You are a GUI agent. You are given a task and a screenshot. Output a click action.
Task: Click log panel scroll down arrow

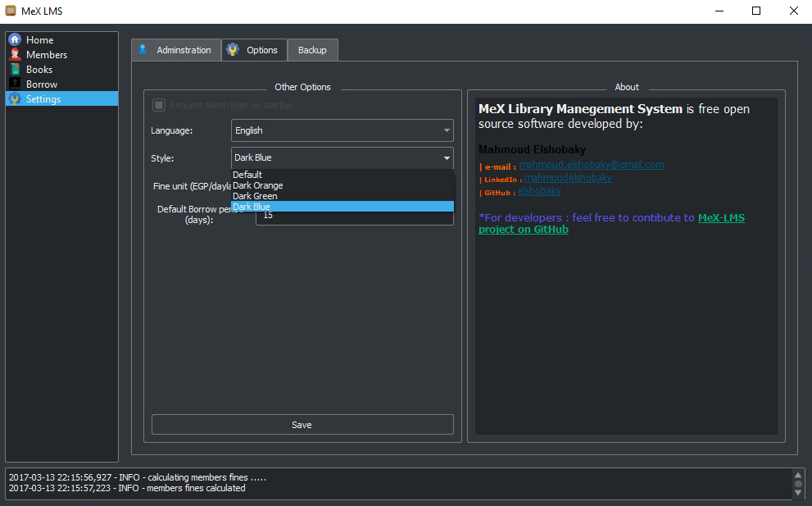[x=798, y=493]
